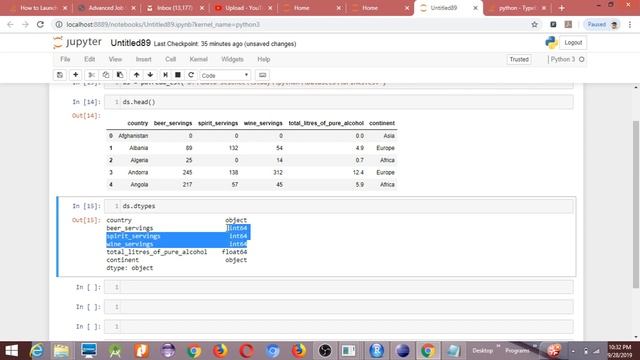Viewport: 640px width, 360px height.
Task: Click the Python logo near Logout
Action: click(x=551, y=42)
